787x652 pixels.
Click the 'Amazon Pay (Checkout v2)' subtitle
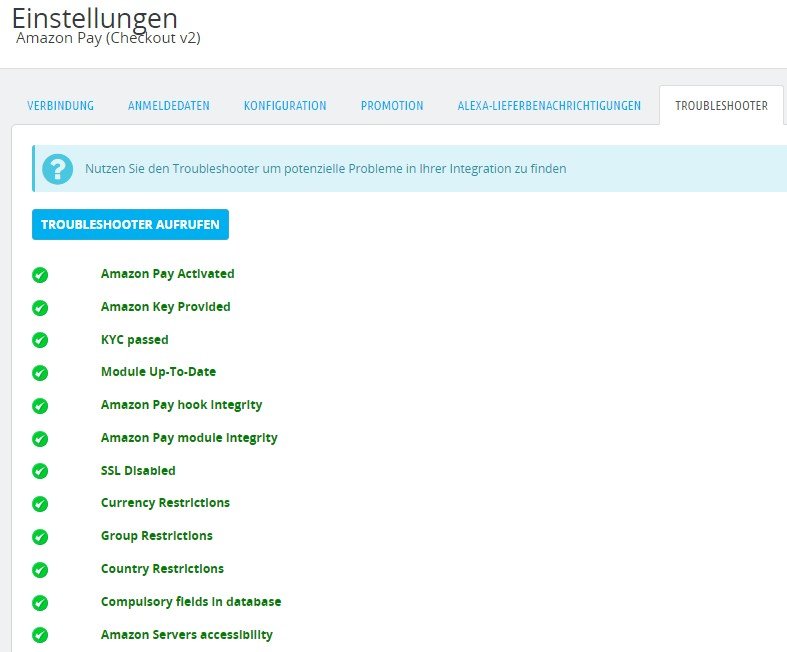[x=108, y=38]
